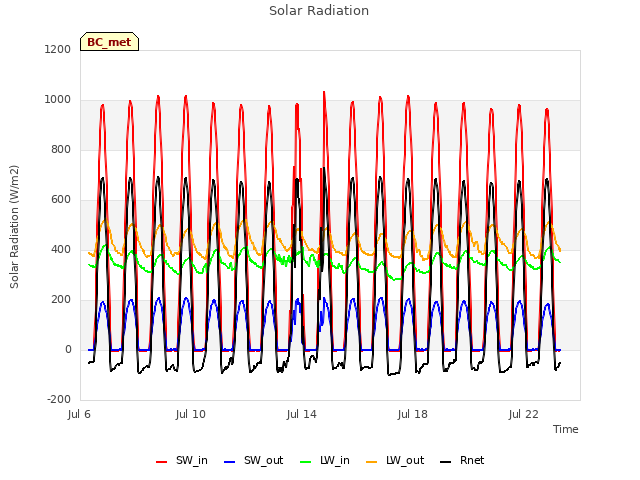The image size is (640, 480).
Task: Click the Solar Radiation chart title
Action: click(319, 11)
